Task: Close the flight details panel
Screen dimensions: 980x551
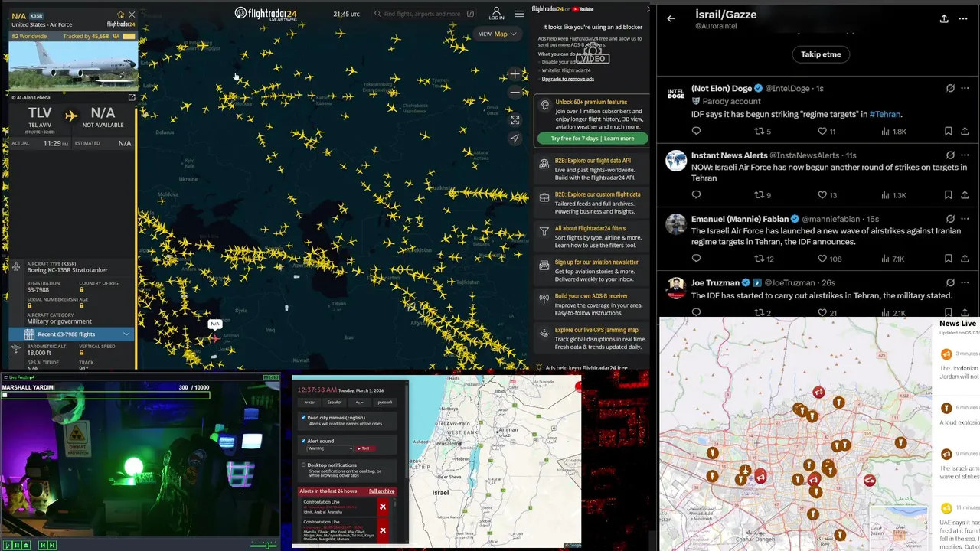Action: pyautogui.click(x=132, y=15)
